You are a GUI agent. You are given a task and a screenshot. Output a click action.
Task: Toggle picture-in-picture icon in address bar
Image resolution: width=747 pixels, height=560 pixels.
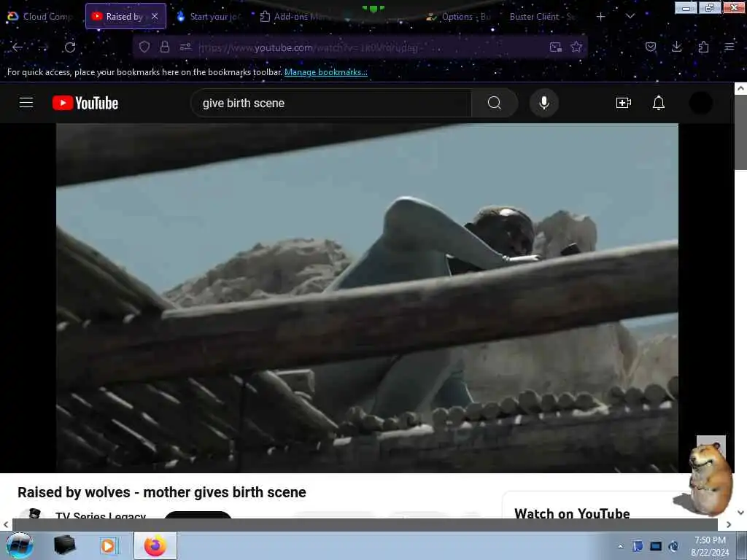coord(555,47)
